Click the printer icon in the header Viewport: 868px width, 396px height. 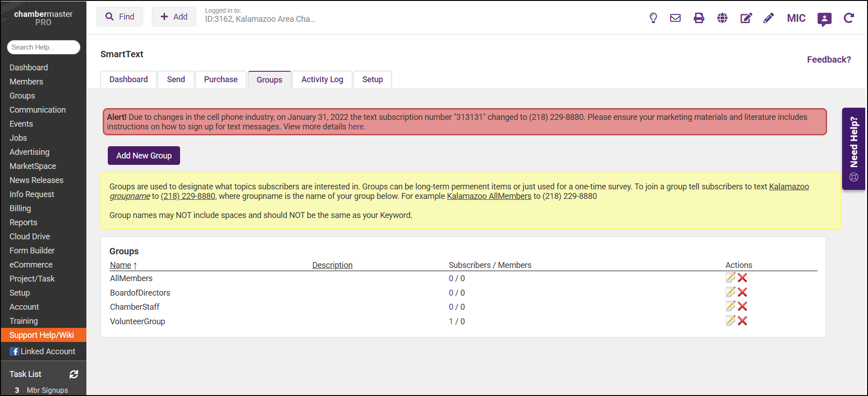click(699, 18)
